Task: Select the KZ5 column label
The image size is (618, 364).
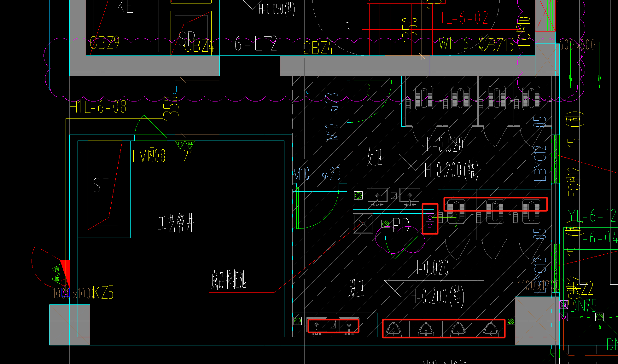Action: (x=103, y=292)
